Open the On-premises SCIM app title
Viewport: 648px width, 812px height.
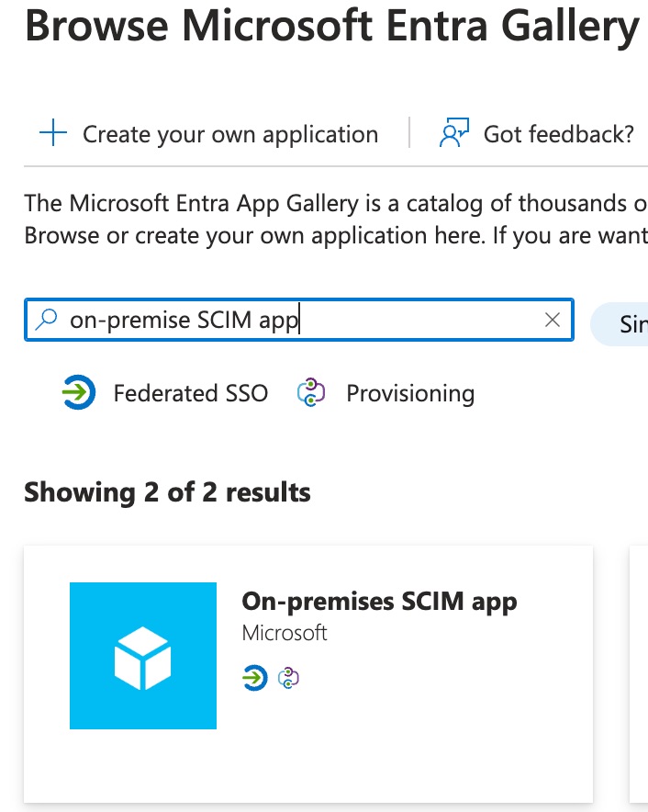[378, 601]
